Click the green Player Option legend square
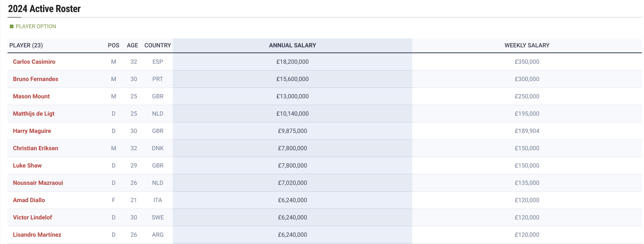Viewport: 644px width, 244px height. click(11, 26)
